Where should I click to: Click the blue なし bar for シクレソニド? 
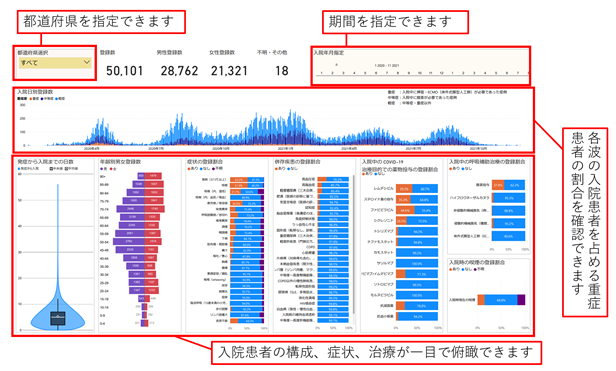click(422, 221)
